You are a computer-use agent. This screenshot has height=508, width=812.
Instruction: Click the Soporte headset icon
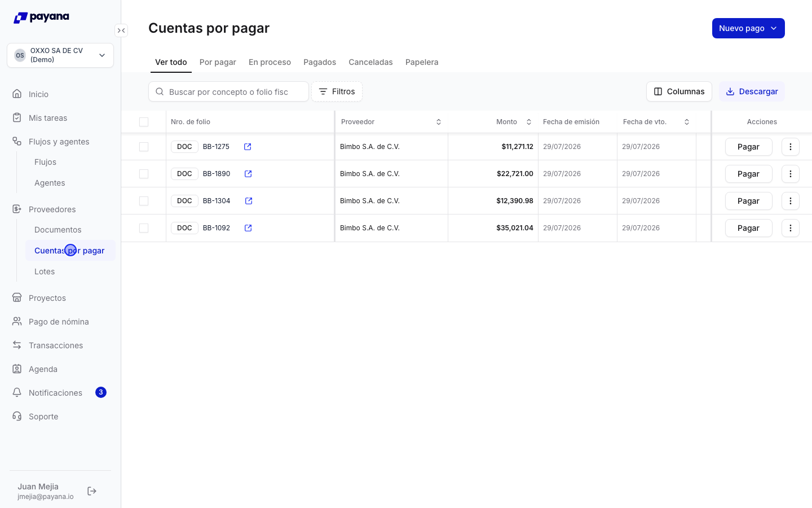[17, 416]
